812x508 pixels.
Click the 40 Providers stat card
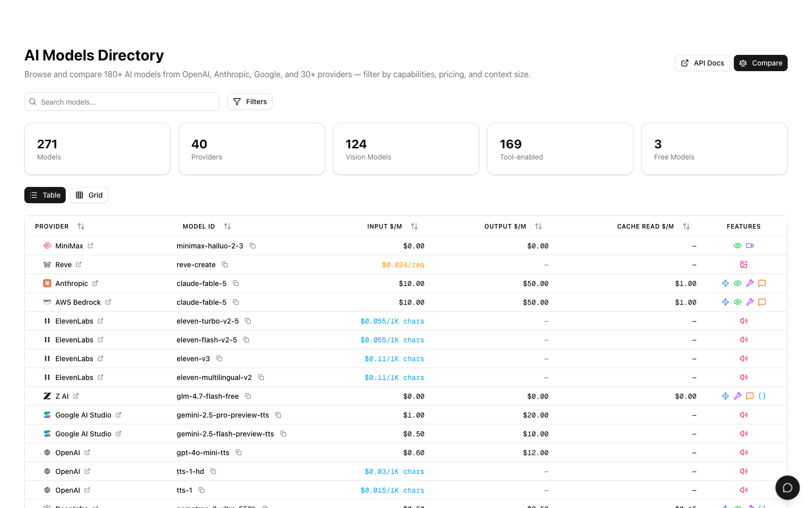[252, 149]
